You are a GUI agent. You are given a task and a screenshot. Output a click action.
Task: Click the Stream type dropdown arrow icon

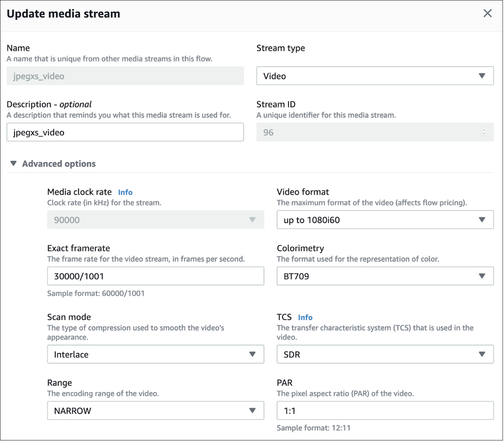[x=482, y=76]
